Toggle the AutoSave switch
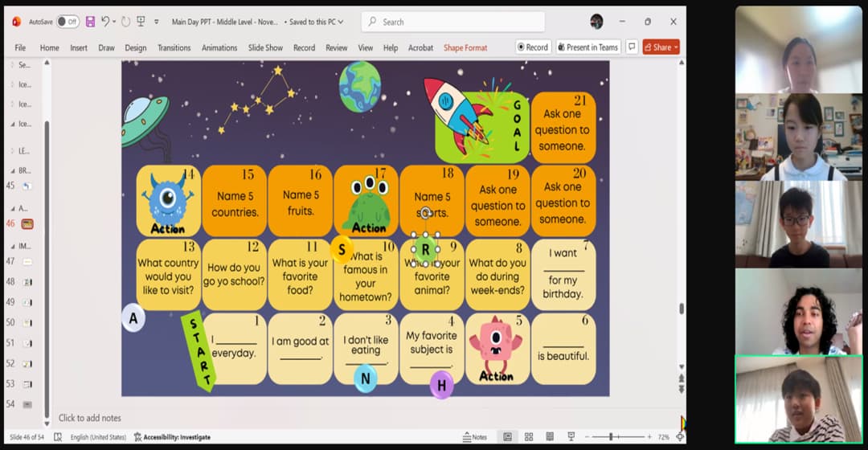Image resolution: width=868 pixels, height=450 pixels. click(68, 22)
